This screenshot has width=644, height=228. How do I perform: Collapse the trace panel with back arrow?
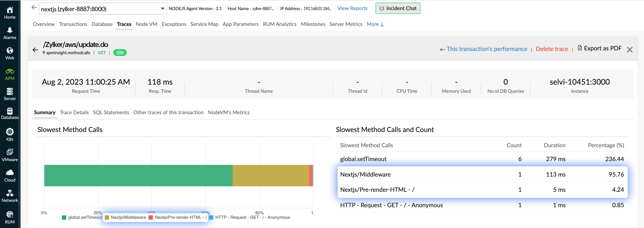(36, 50)
